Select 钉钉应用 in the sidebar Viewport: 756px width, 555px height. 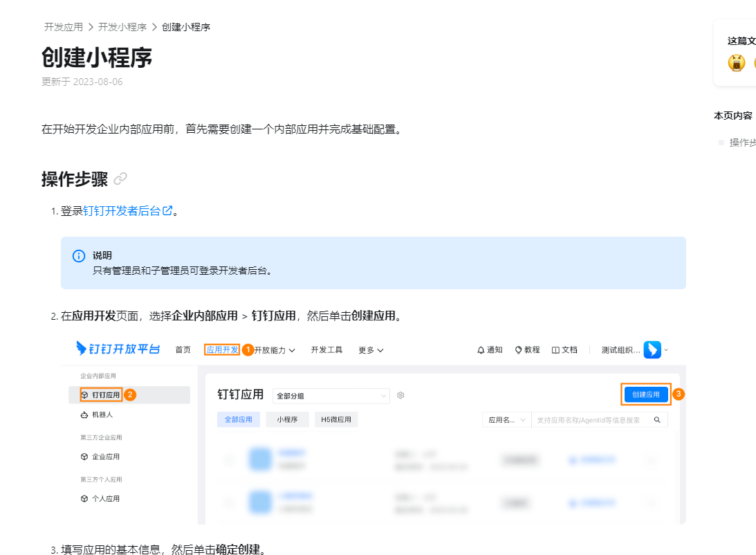click(x=129, y=395)
